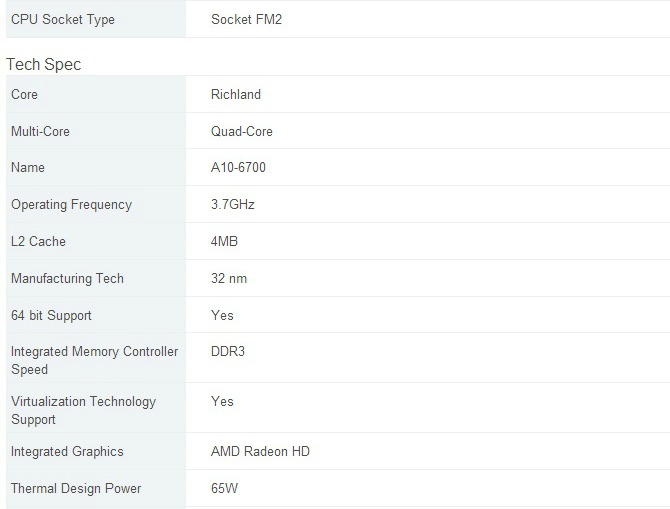Click the "3.7GHz" frequency value
This screenshot has height=509, width=670.
coord(233,205)
